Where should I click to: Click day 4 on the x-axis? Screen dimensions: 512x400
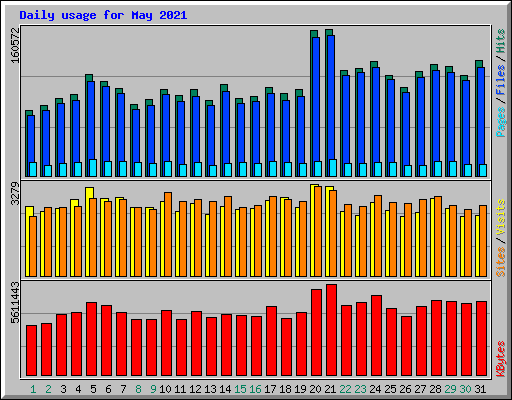click(78, 389)
